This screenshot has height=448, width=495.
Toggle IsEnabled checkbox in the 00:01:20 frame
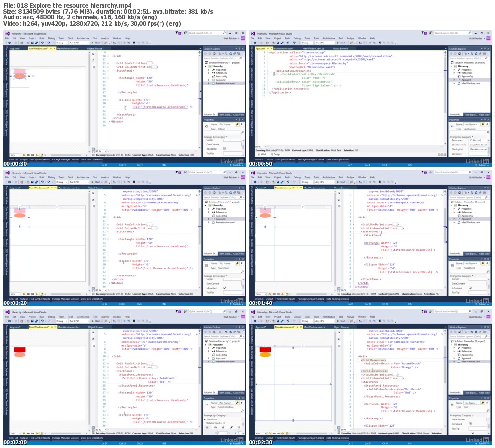225,288
